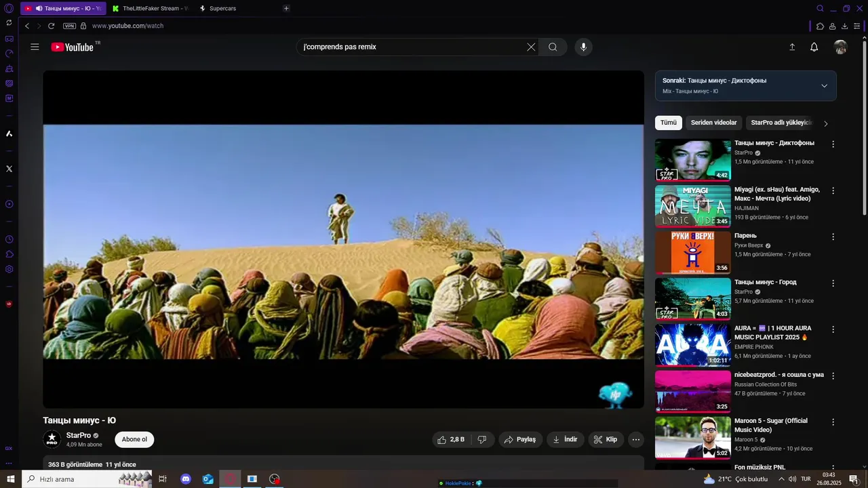Open options menu for Maroon 5 - Sugar
The image size is (868, 488).
click(x=833, y=422)
